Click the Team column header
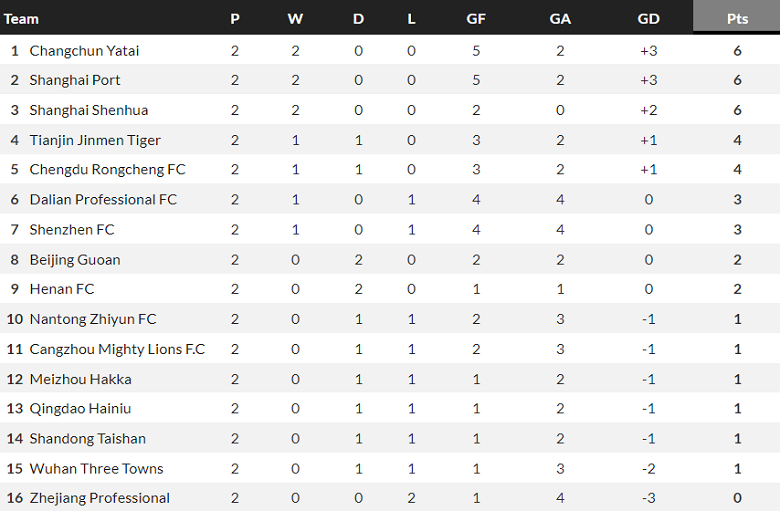This screenshot has height=511, width=780. point(22,19)
